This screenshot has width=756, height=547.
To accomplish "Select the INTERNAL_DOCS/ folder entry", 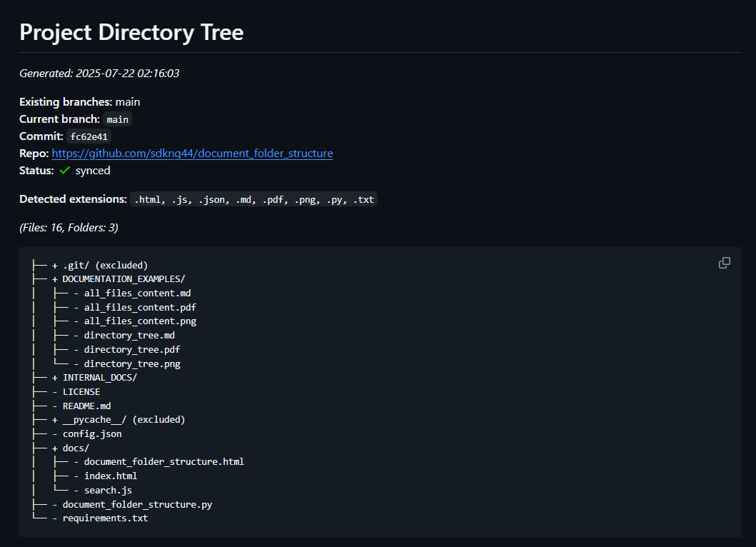I will (x=99, y=378).
